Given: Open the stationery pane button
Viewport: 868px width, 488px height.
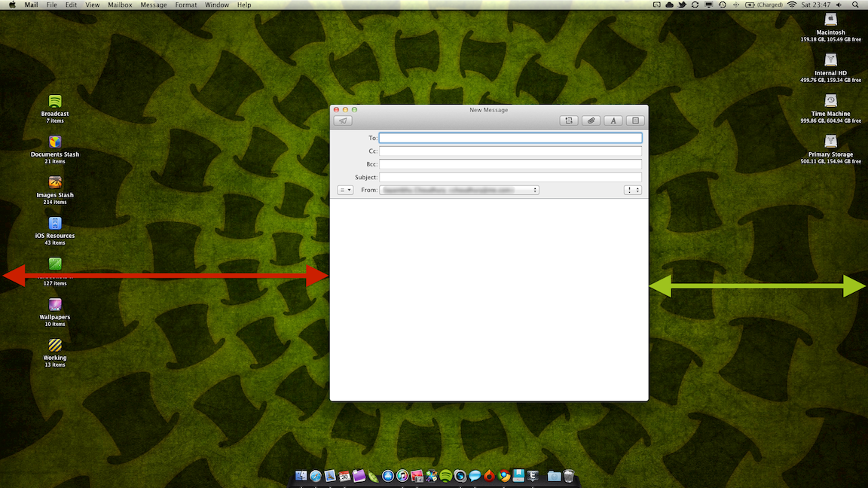Looking at the screenshot, I should pyautogui.click(x=635, y=120).
